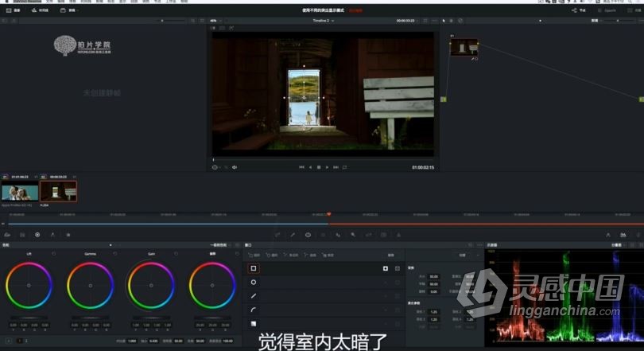The width and height of the screenshot is (644, 351).
Task: Adjust the Gamma master wheel slider
Action: click(91, 318)
